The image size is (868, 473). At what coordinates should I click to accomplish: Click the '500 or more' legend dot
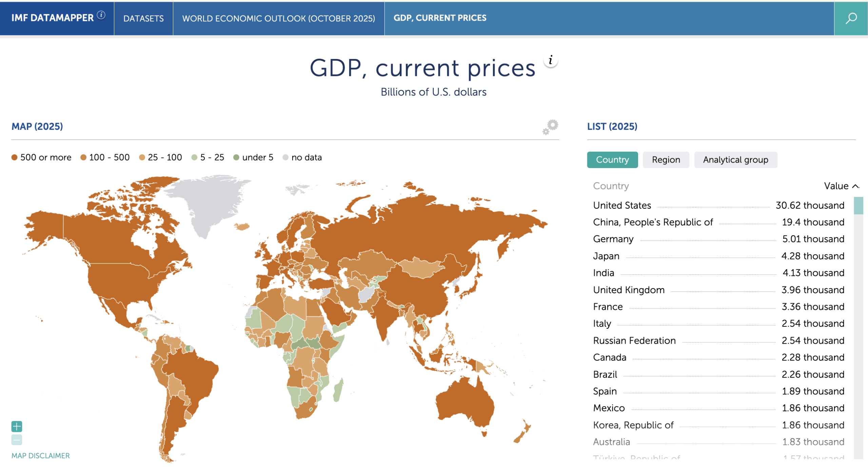tap(14, 157)
